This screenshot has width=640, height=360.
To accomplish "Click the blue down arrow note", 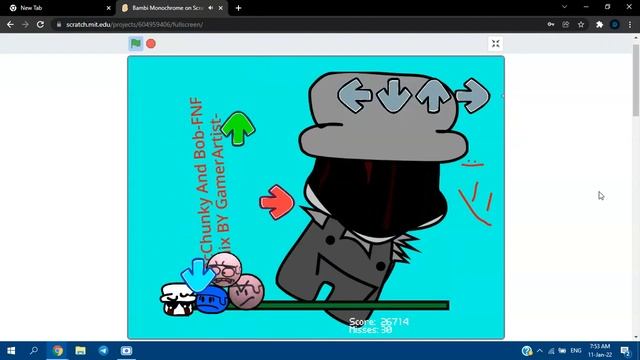I will pyautogui.click(x=198, y=275).
